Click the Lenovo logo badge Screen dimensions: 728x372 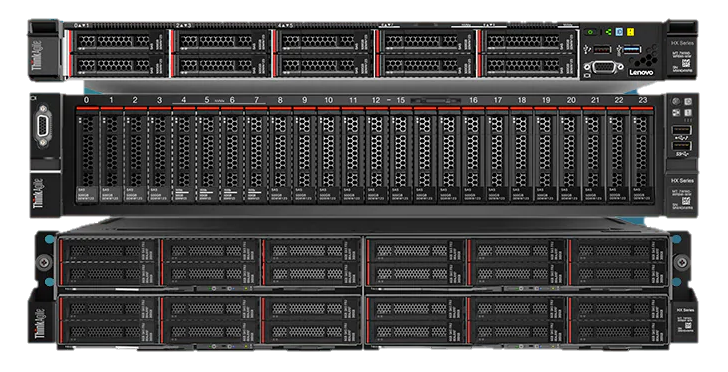(x=641, y=72)
